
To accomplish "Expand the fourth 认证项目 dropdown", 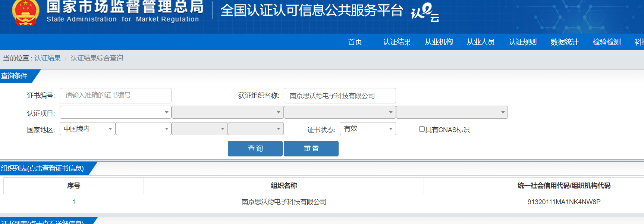I will (452, 112).
